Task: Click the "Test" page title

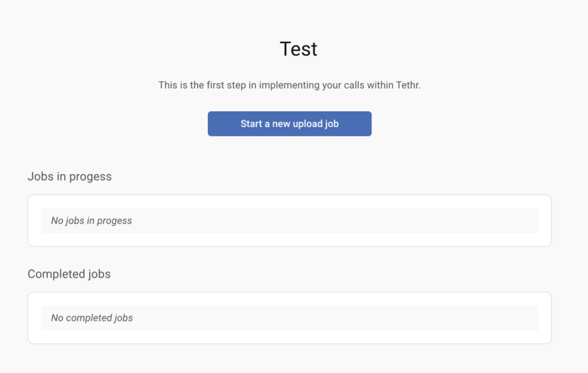Action: (298, 49)
